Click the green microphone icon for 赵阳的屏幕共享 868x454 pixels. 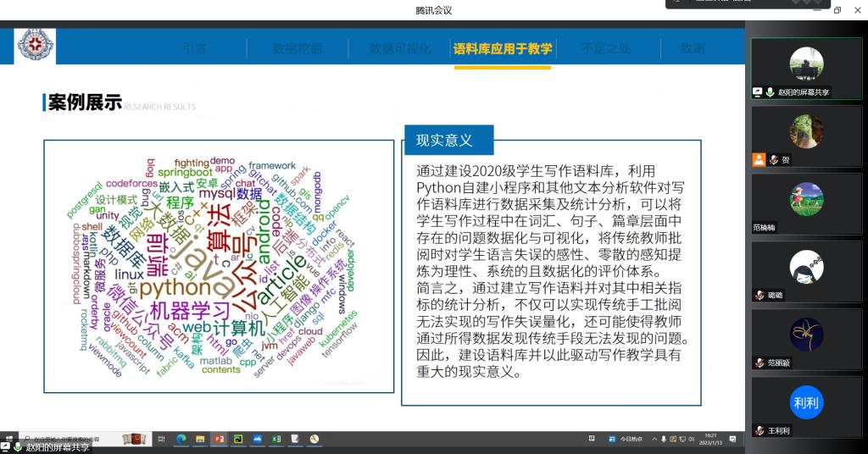770,92
